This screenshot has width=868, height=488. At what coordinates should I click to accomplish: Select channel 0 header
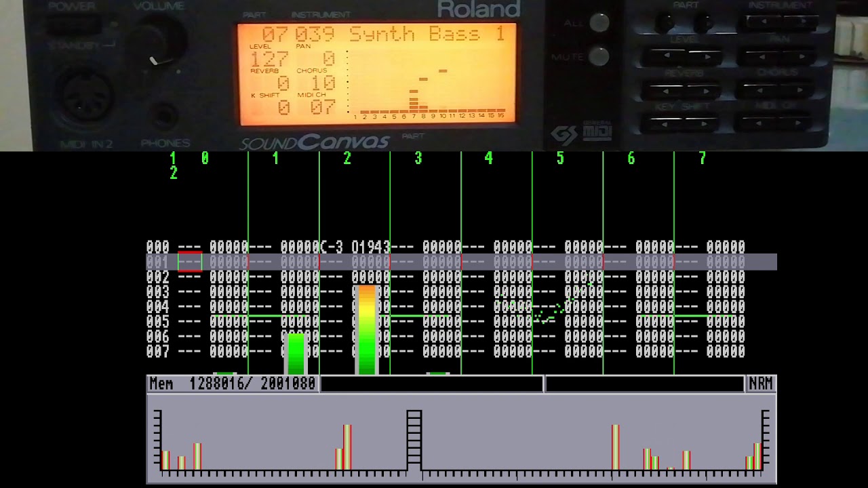(205, 158)
